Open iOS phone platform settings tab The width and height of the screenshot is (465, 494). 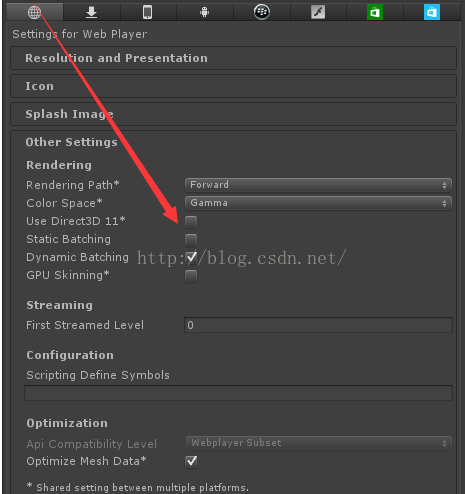pos(147,12)
